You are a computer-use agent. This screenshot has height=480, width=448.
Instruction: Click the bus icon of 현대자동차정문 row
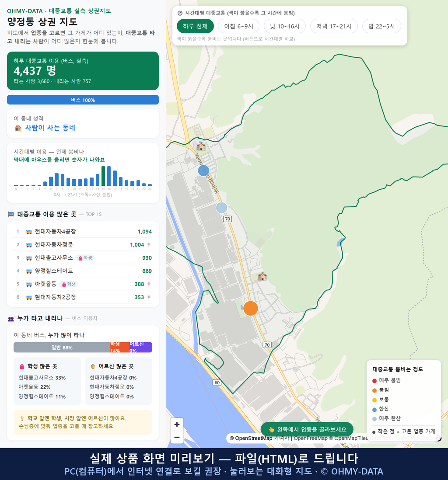29,245
